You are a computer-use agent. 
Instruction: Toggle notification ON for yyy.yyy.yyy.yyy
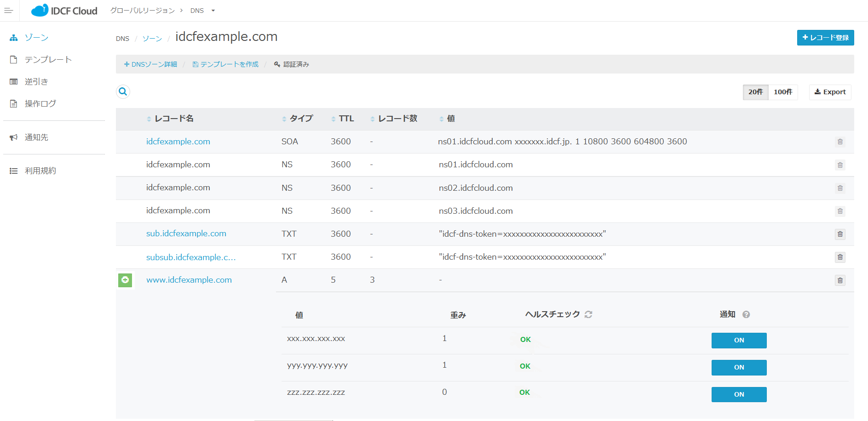739,368
